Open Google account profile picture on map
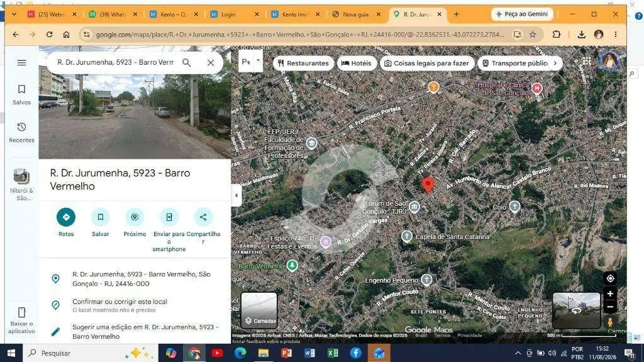 click(609, 61)
